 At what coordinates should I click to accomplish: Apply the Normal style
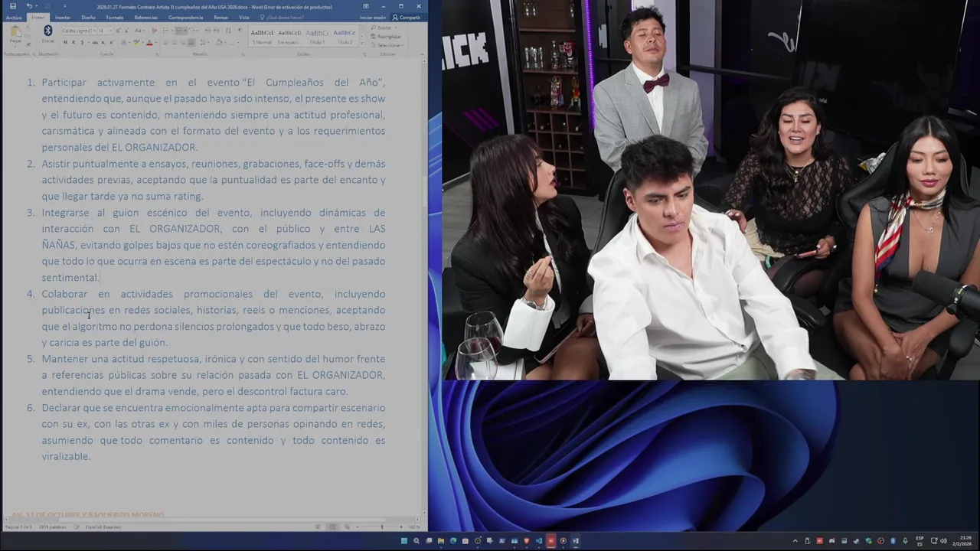pyautogui.click(x=262, y=37)
